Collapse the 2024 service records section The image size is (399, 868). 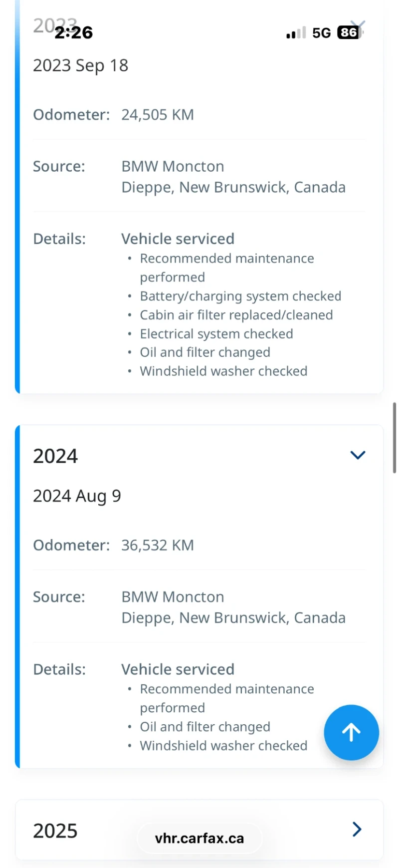357,455
